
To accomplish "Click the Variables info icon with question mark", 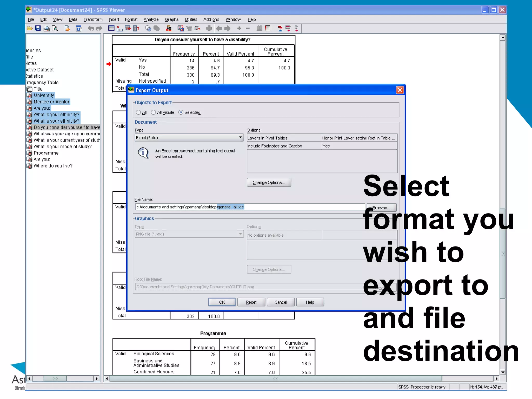I will coord(136,28).
